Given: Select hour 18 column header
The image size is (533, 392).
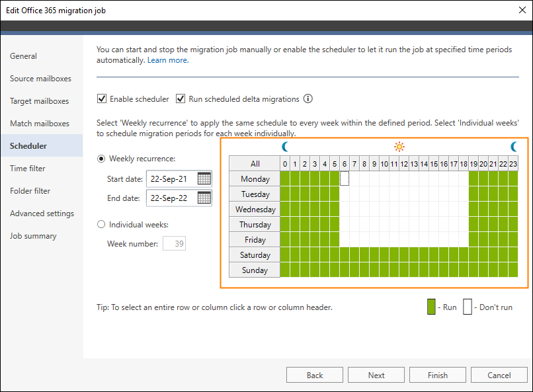Looking at the screenshot, I should pyautogui.click(x=464, y=164).
